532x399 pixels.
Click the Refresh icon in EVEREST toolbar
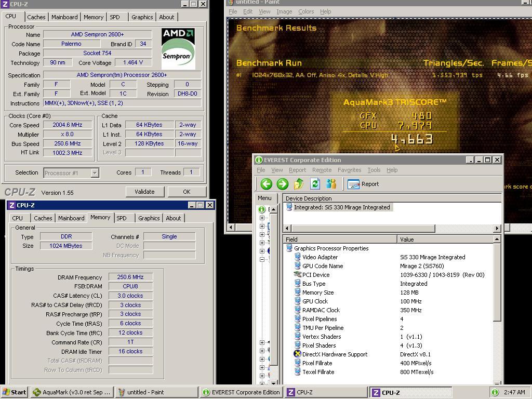click(x=315, y=184)
